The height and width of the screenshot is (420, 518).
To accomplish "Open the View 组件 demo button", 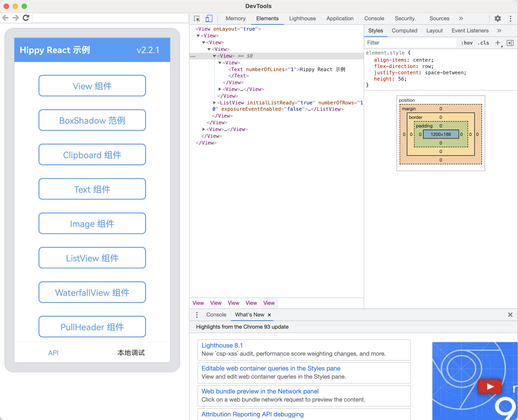I will (92, 86).
